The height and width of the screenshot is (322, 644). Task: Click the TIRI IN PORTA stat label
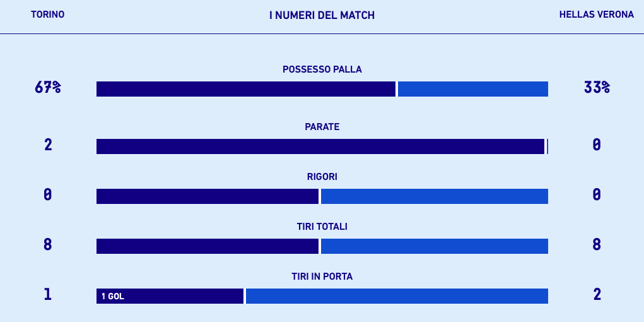(x=322, y=277)
